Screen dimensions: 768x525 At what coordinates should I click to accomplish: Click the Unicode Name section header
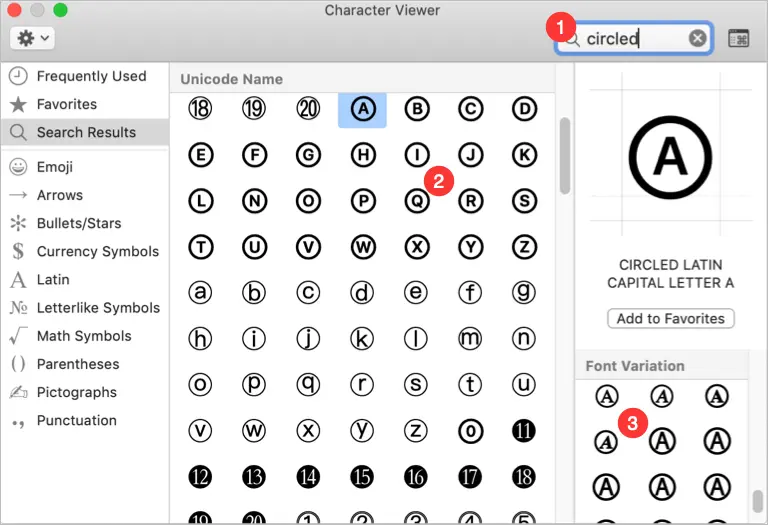[362, 79]
